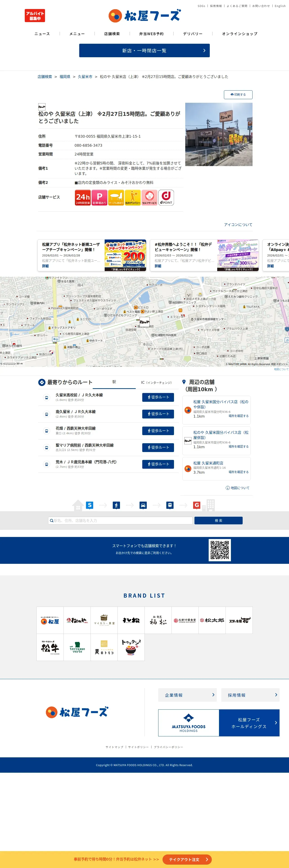This screenshot has height=868, width=289.
Task: Open the 福松 brand logo
Action: (158, 620)
